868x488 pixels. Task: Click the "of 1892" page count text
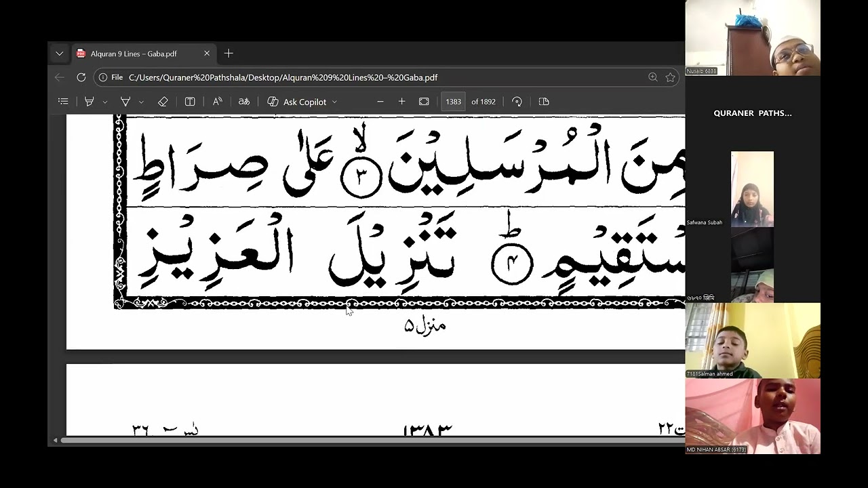click(x=484, y=102)
